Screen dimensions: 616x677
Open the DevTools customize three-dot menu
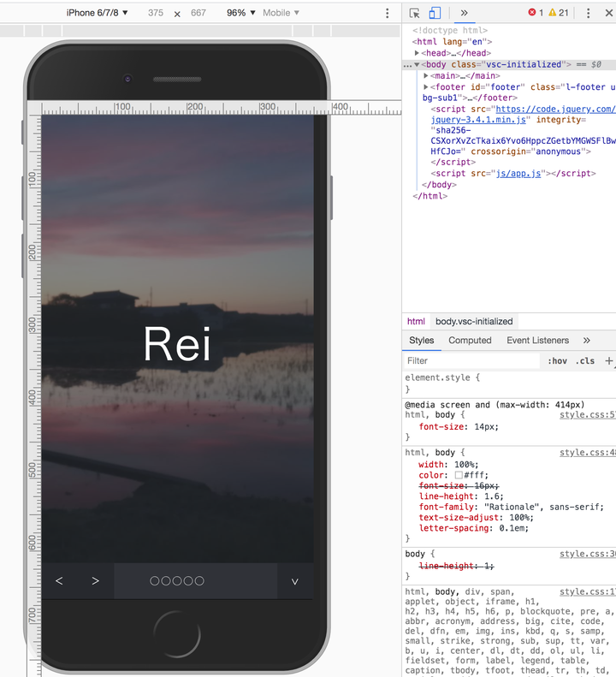pos(588,13)
